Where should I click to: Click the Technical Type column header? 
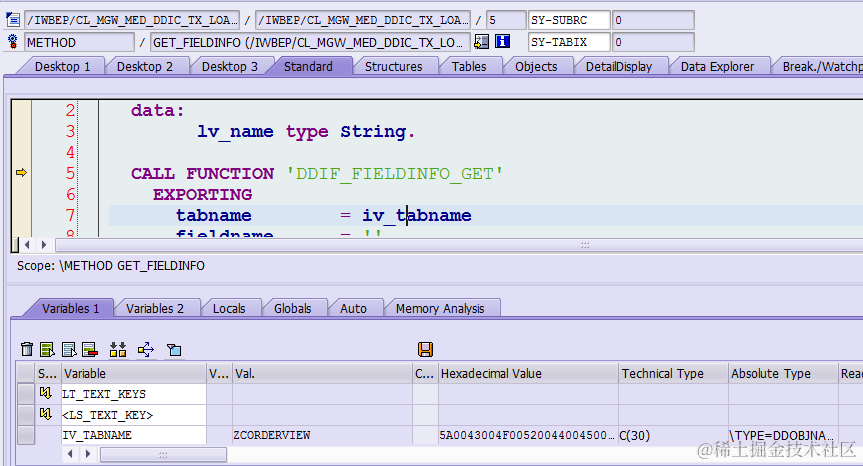click(x=674, y=373)
